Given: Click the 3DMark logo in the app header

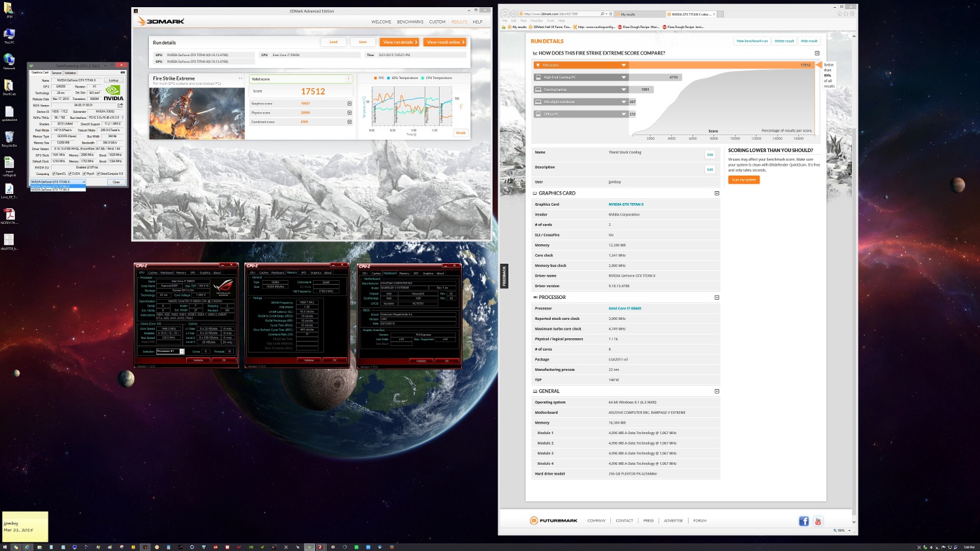Looking at the screenshot, I should click(x=161, y=21).
